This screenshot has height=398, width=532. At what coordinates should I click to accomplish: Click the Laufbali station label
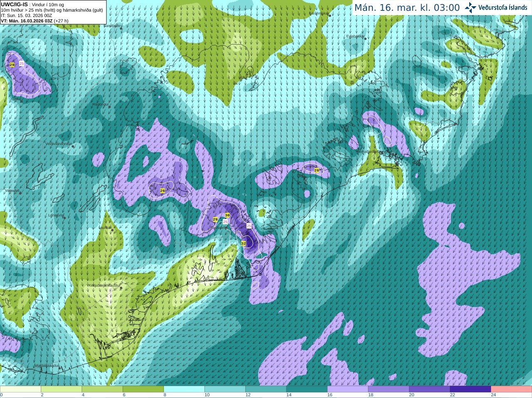click(105, 228)
